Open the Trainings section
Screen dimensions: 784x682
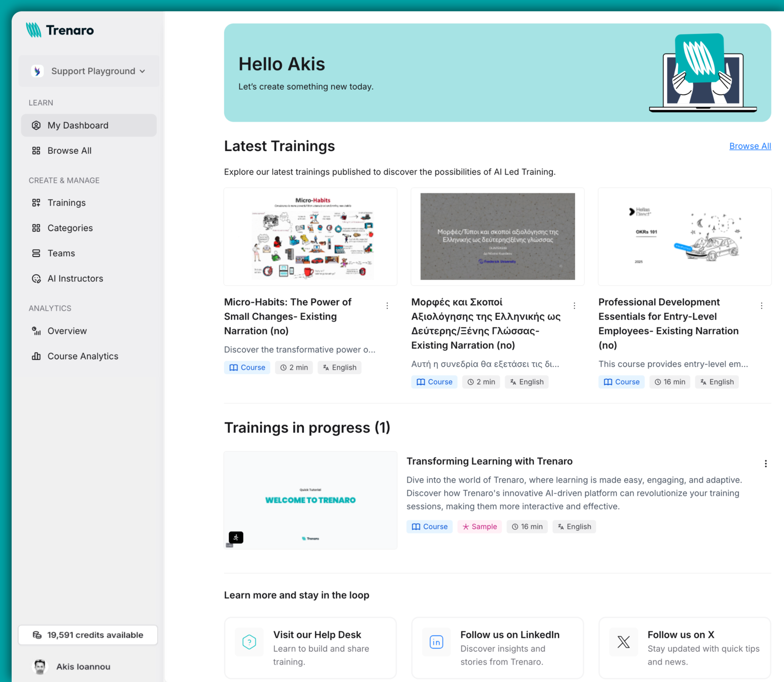point(67,203)
